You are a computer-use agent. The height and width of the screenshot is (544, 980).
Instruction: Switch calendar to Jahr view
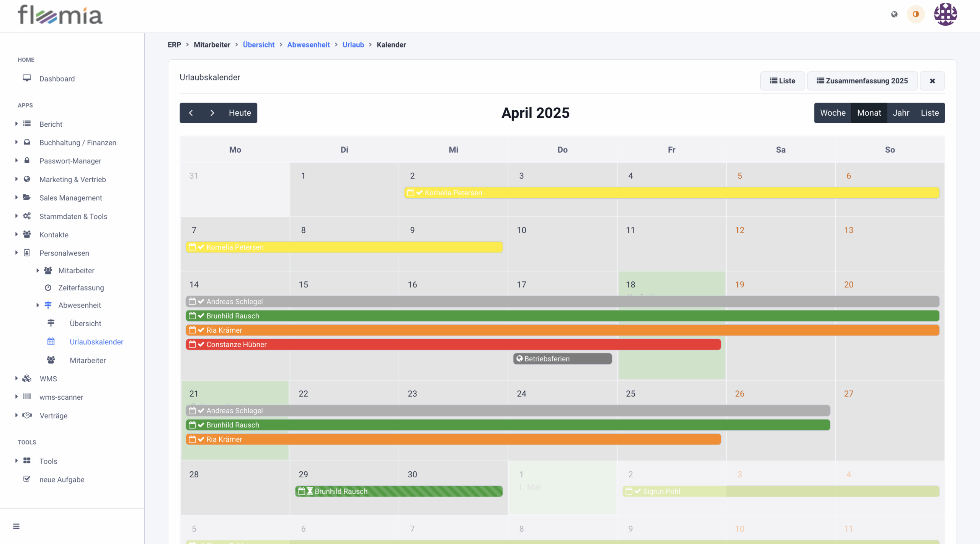[x=901, y=113]
